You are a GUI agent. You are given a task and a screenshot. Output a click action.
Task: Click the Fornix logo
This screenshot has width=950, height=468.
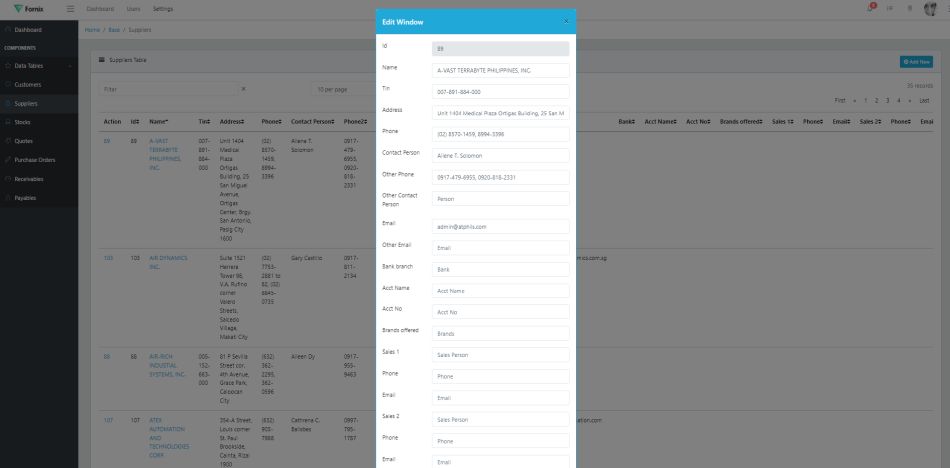(x=28, y=8)
